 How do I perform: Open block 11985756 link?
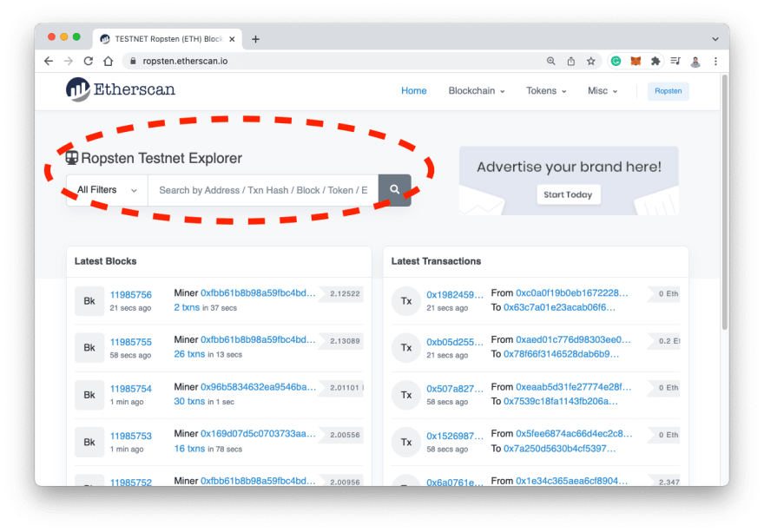pyautogui.click(x=130, y=295)
